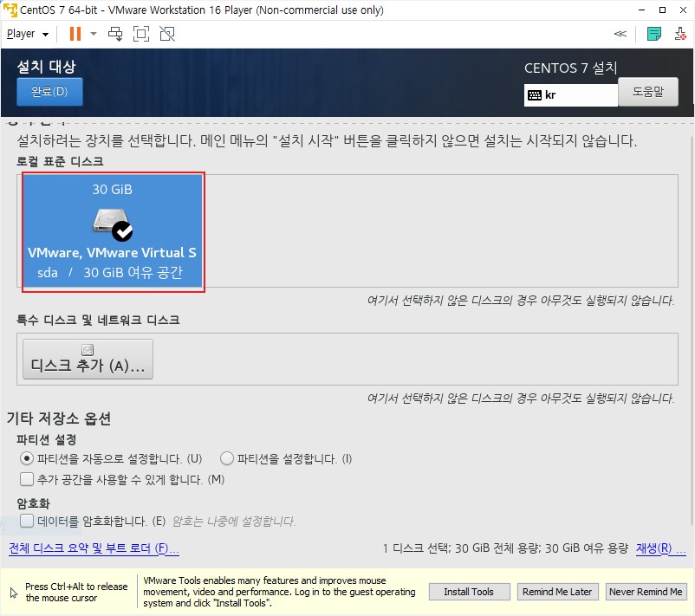Click the '기타 저장소 옵션' heading

[x=59, y=418]
